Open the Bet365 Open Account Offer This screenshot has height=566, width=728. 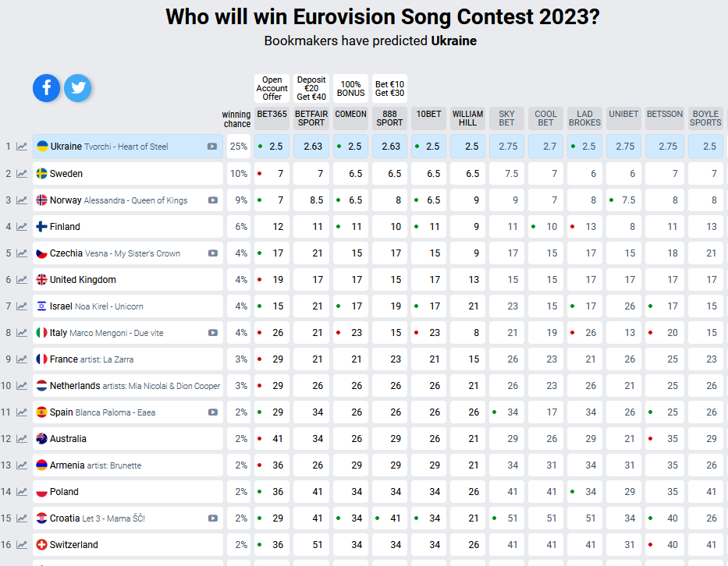(x=272, y=88)
